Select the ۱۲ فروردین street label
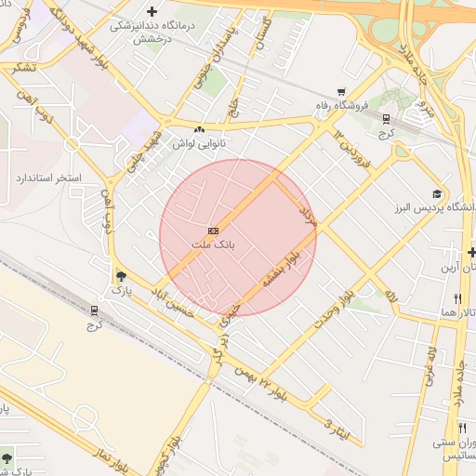476x476 pixels. click(352, 149)
